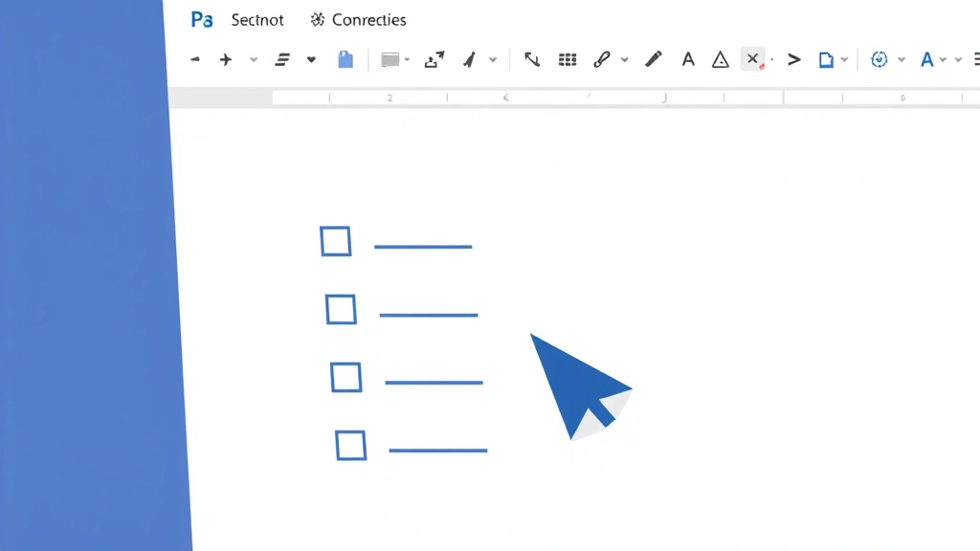Viewport: 980px width, 551px height.
Task: Check the first checkbox in the list
Action: tap(335, 242)
